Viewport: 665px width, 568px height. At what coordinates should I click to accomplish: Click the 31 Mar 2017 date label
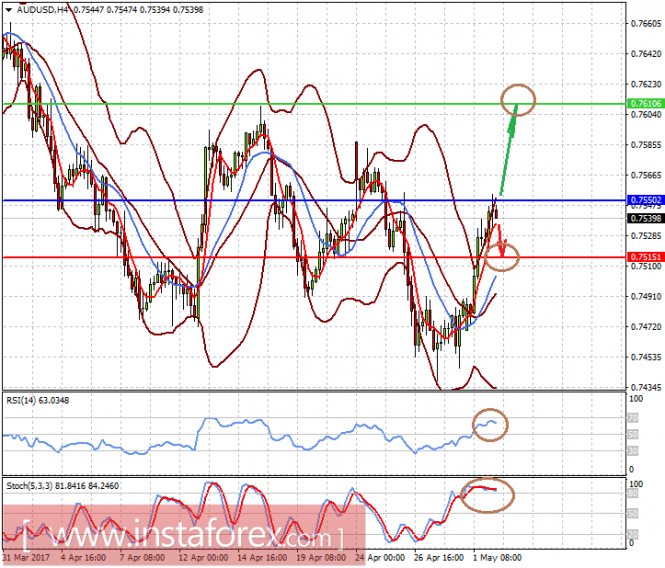(x=26, y=557)
